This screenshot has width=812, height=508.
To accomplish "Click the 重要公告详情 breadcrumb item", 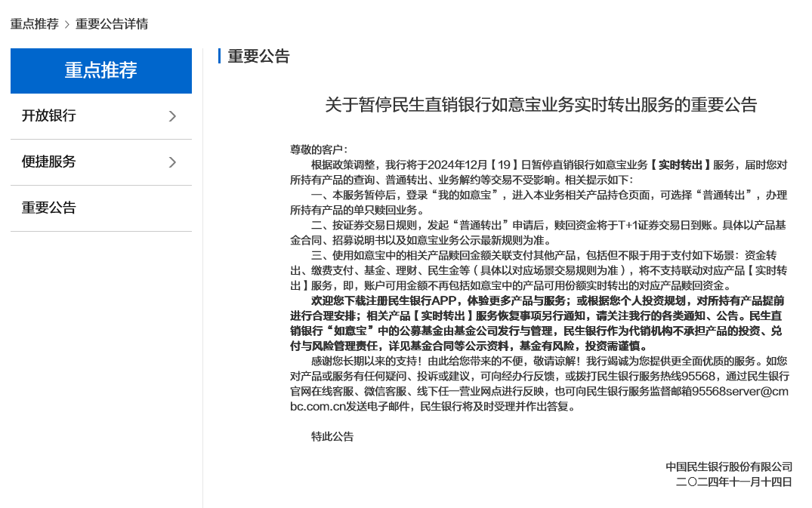I will pos(110,23).
